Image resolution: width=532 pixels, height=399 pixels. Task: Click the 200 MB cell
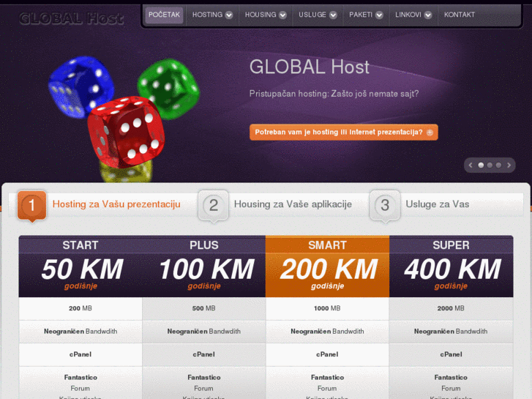click(80, 308)
